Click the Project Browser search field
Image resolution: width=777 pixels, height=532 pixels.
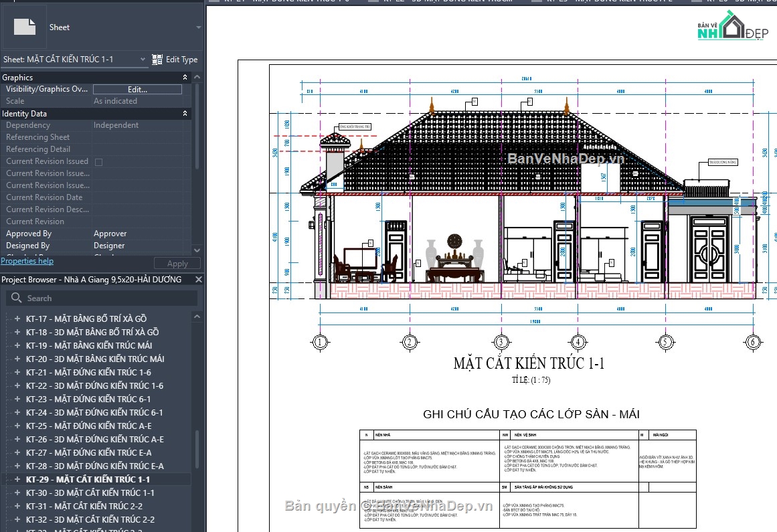pos(102,298)
